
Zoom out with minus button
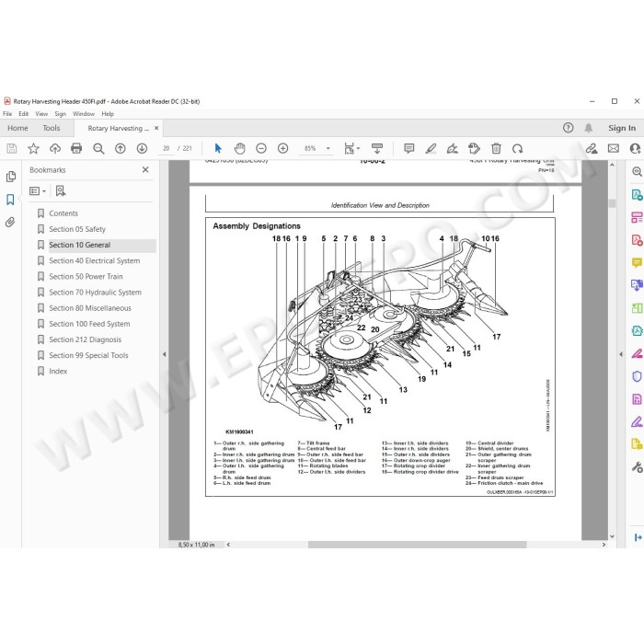(261, 148)
